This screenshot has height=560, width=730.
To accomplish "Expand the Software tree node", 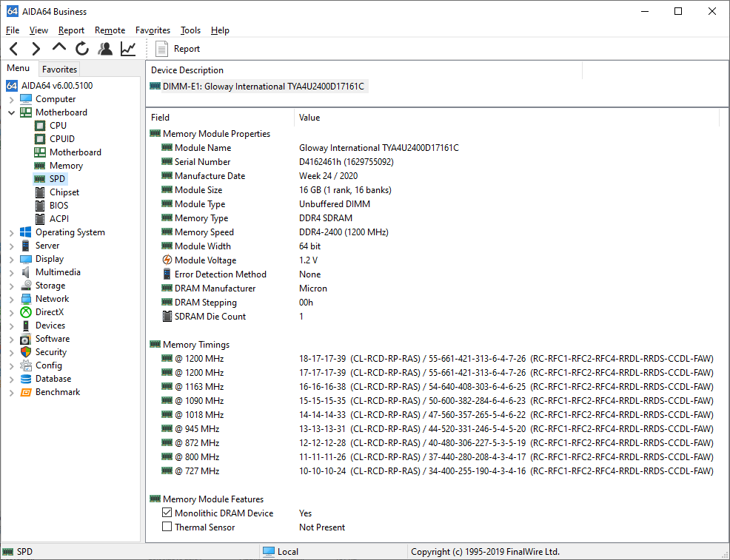I will pos(12,339).
